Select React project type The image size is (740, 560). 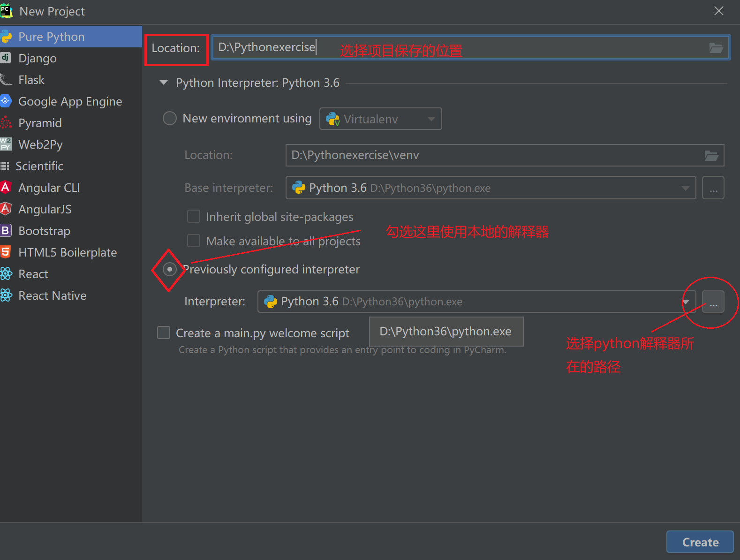pos(70,274)
